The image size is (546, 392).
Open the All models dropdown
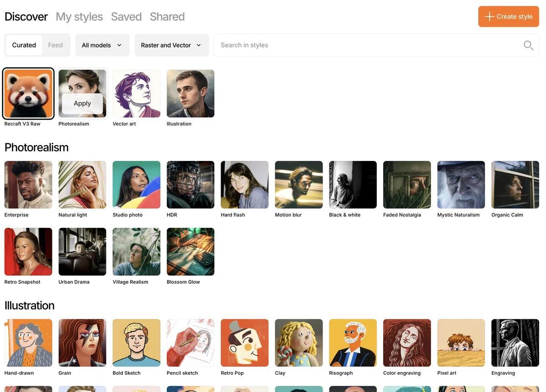102,45
